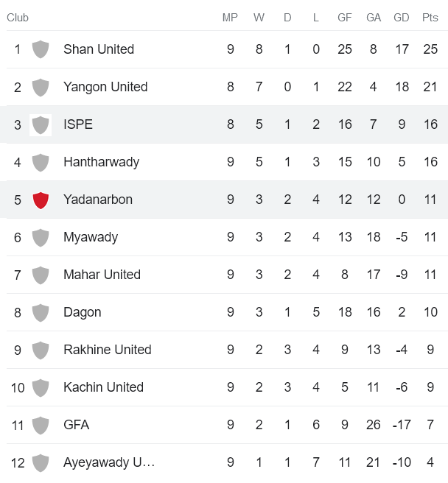Click the Club column header
This screenshot has height=483, width=448.
pyautogui.click(x=18, y=18)
